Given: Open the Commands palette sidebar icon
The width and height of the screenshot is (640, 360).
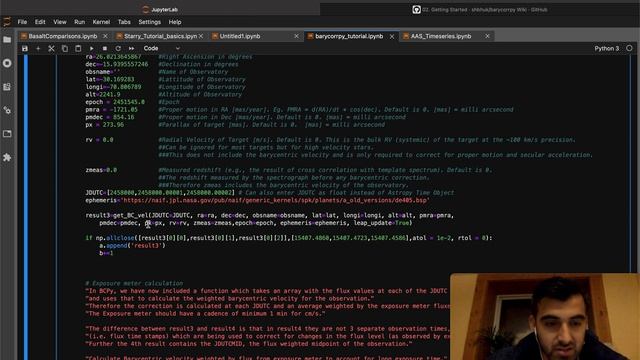Looking at the screenshot, I should pos(7,87).
